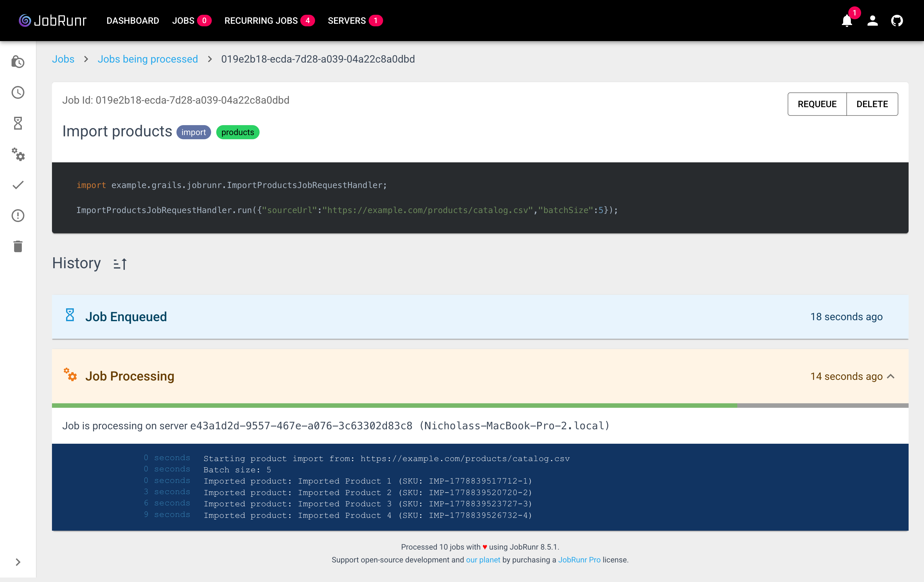Click the History heading
This screenshot has width=924, height=582.
click(x=76, y=263)
